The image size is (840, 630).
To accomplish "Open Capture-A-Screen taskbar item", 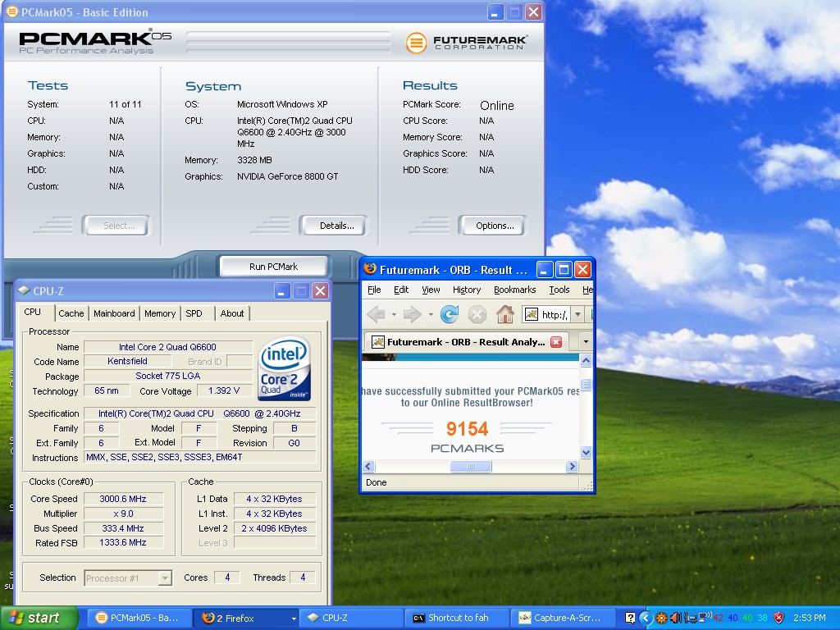I will [563, 618].
